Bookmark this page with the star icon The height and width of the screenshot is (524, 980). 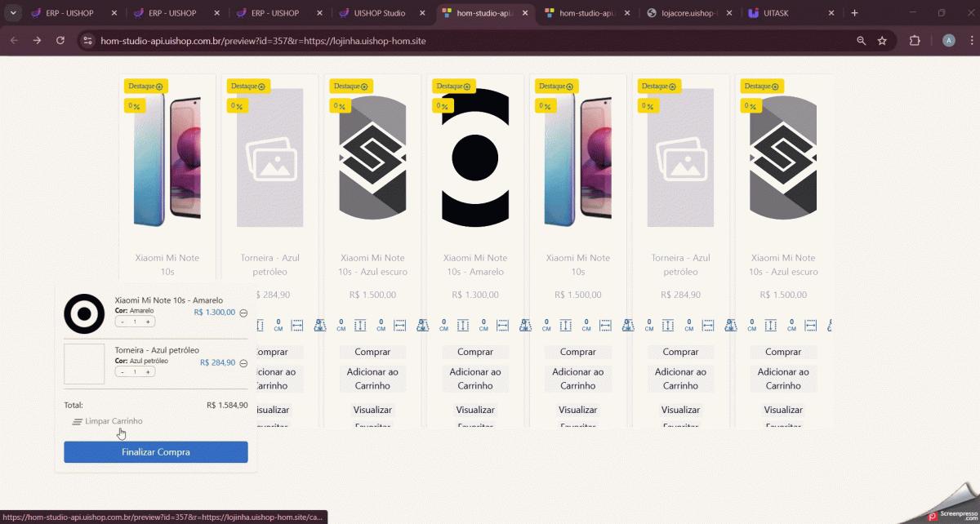[882, 41]
